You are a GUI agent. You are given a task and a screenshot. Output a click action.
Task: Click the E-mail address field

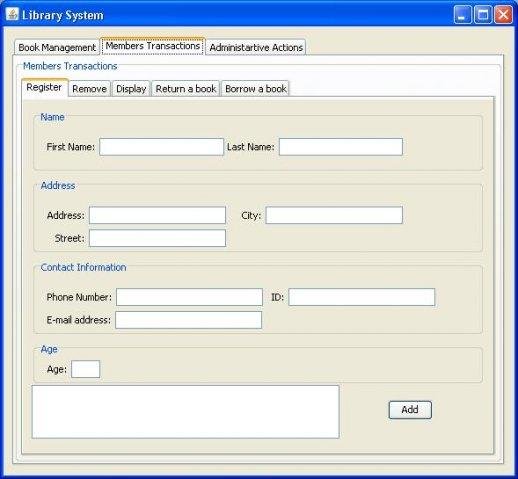[189, 320]
